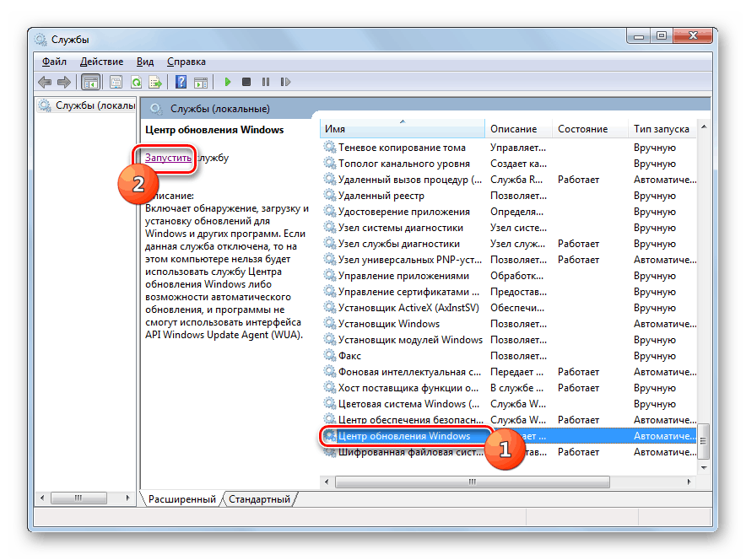The width and height of the screenshot is (746, 560).
Task: Open the Файл menu
Action: point(54,62)
